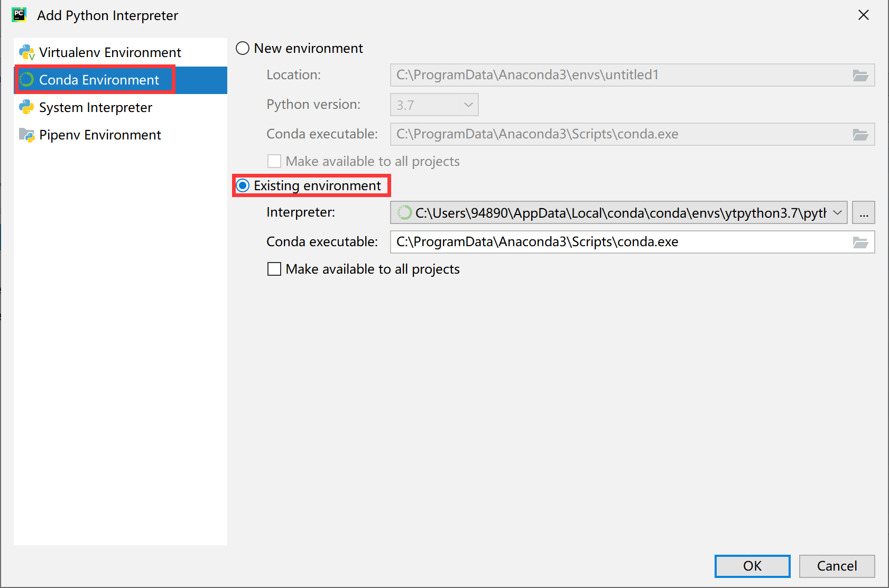Choose Pipenv Environment in the sidebar
Image resolution: width=889 pixels, height=588 pixels.
point(121,135)
